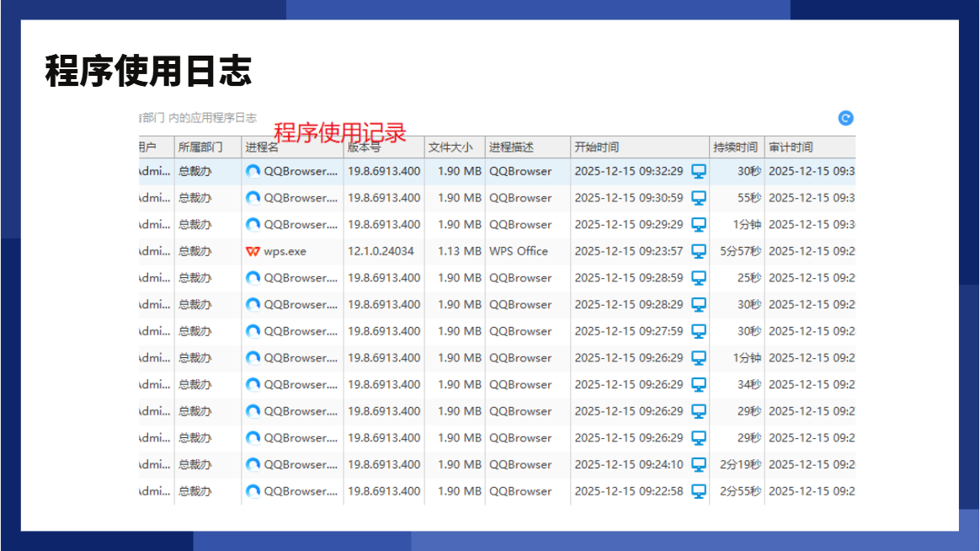Click monitor icon in 09:28:59 row
980x551 pixels.
coord(698,278)
